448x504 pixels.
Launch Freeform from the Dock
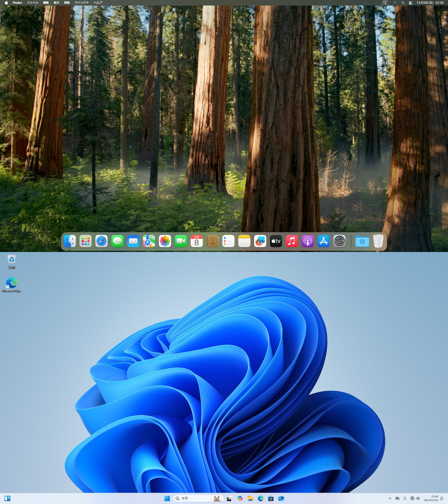point(260,241)
